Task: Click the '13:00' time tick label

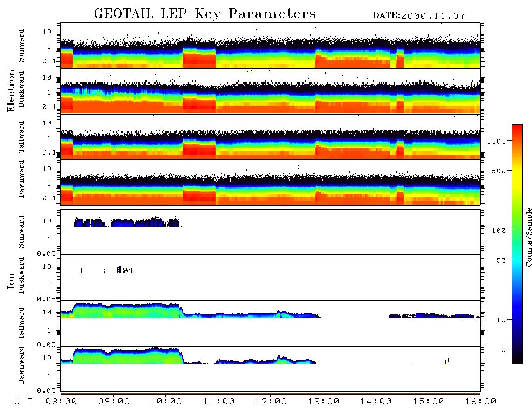Action: (x=324, y=402)
